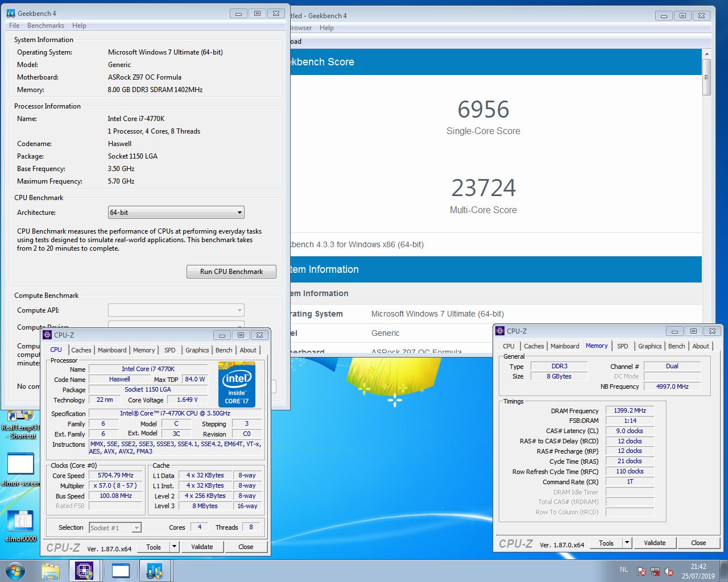Open Mainboard tab in right CPU-Z

[565, 346]
